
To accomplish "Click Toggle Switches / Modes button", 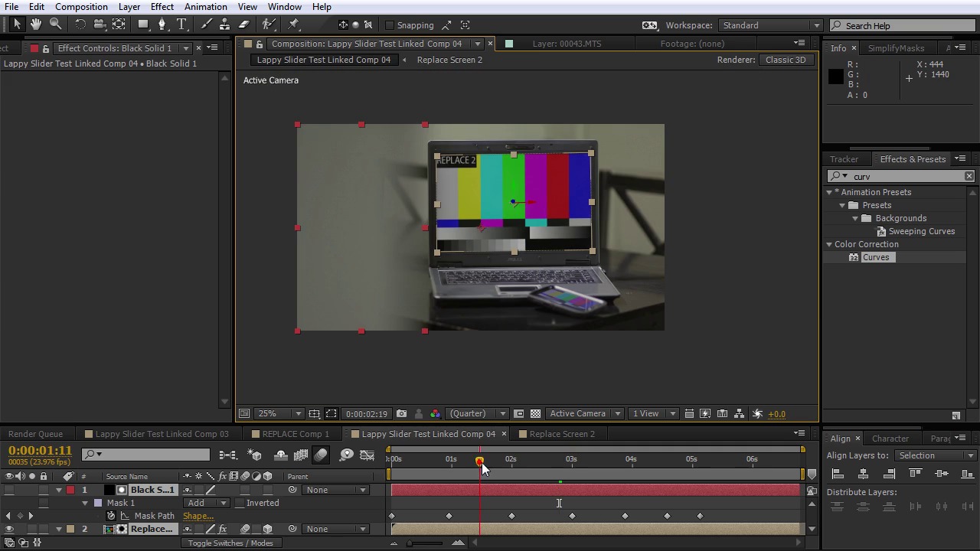I will coord(230,543).
